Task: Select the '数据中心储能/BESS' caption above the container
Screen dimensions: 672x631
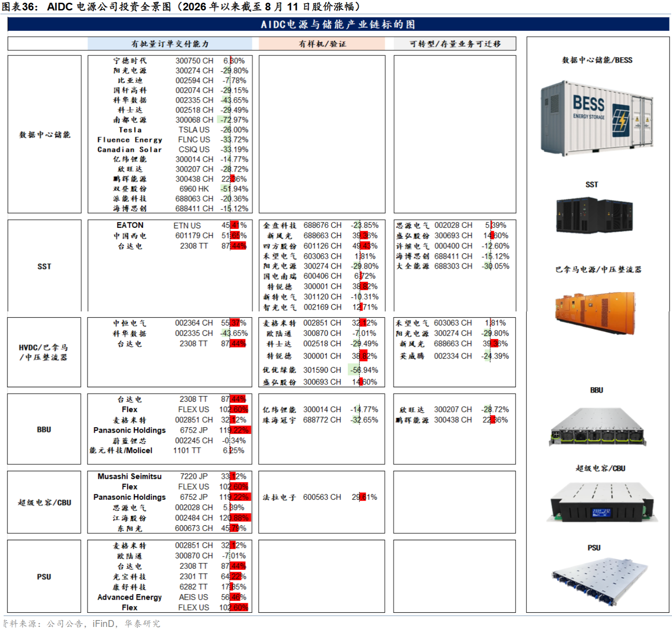Action: (597, 60)
